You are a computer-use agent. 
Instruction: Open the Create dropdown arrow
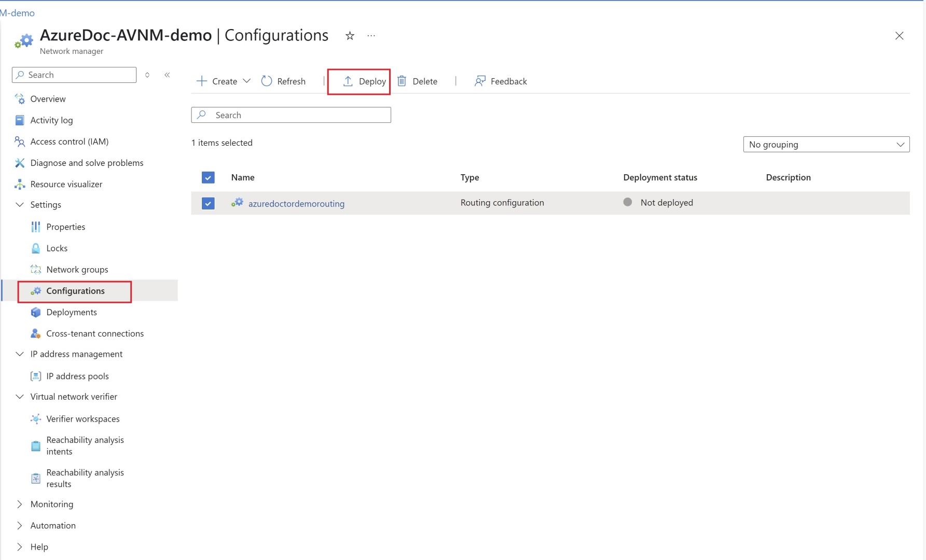click(247, 81)
